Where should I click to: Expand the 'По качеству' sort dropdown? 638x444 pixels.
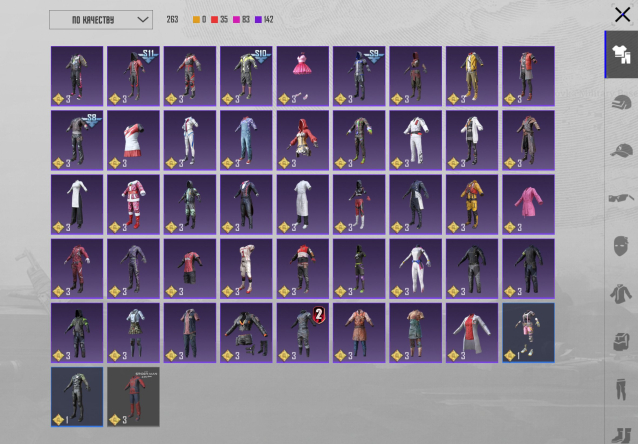[x=100, y=19]
